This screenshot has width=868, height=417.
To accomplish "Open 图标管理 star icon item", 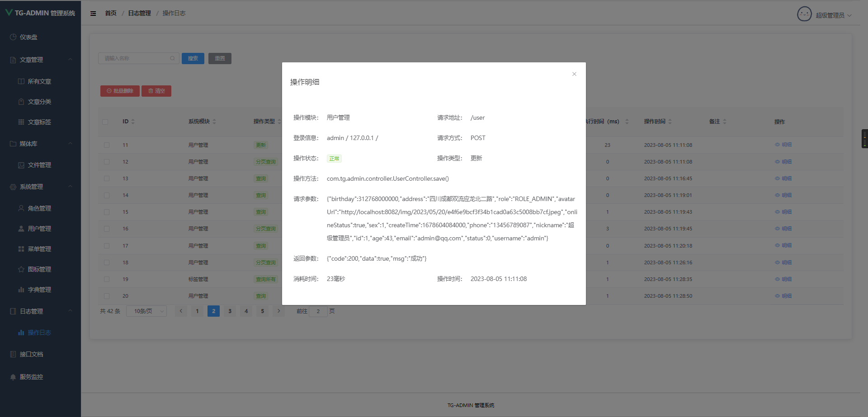I will coord(39,269).
